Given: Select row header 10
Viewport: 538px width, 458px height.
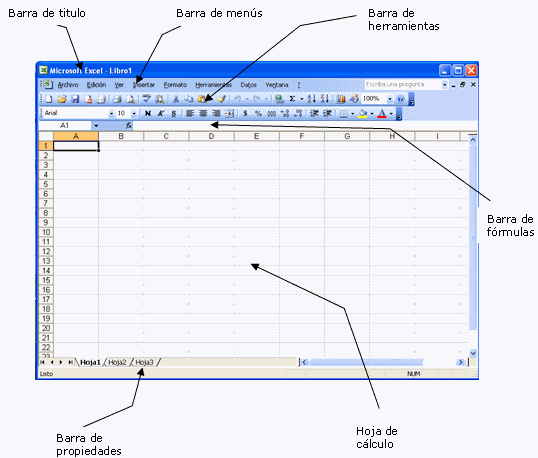Looking at the screenshot, I should [x=46, y=232].
